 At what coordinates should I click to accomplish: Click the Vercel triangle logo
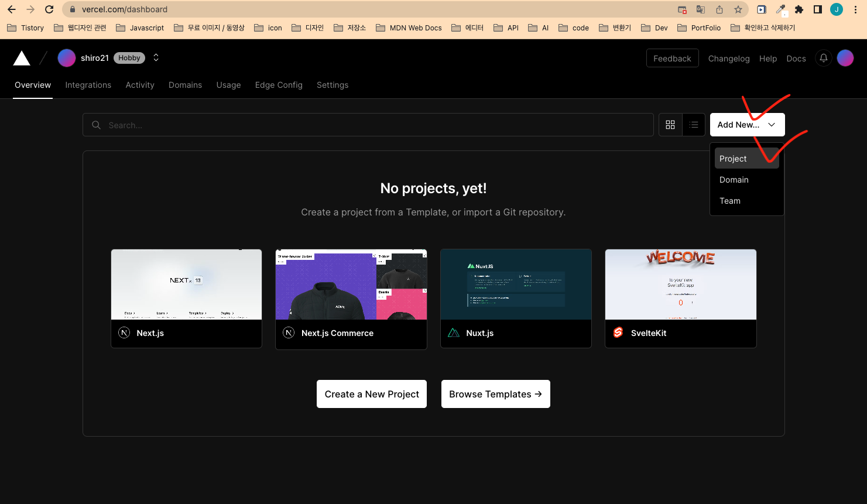click(22, 58)
